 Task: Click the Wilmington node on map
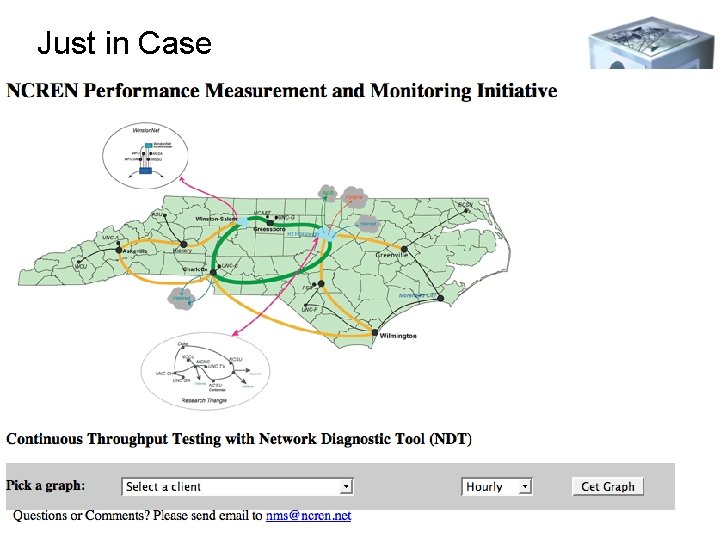375,332
